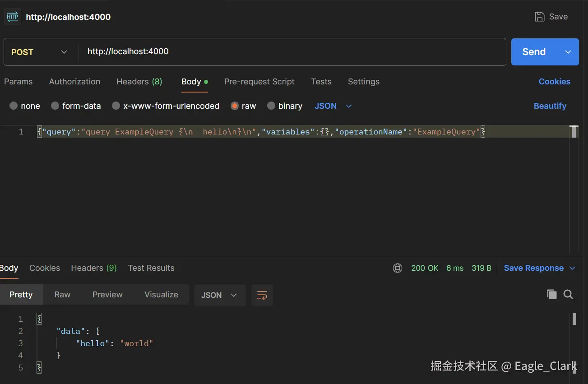This screenshot has height=384, width=588.
Task: Toggle word wrap icon in response toolbar
Action: coord(262,295)
